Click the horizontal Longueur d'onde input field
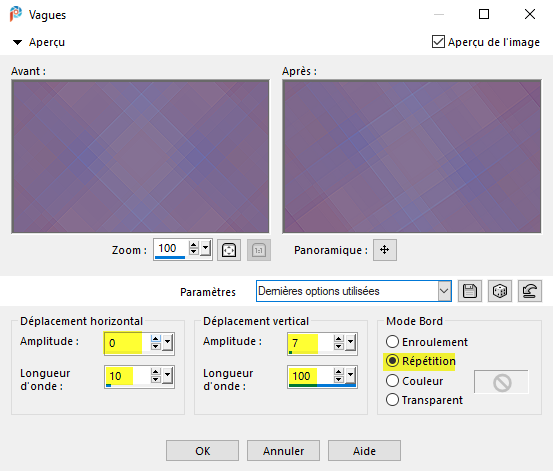553x471 pixels. pos(127,376)
